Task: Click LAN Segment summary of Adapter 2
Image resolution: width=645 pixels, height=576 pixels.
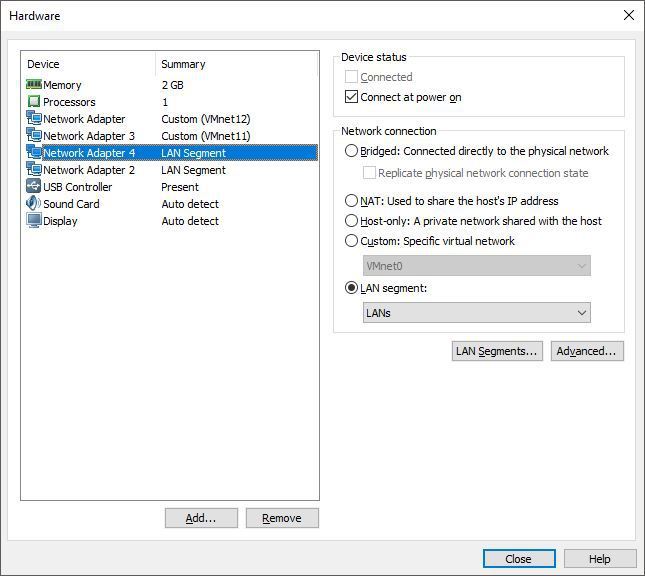Action: click(x=193, y=170)
